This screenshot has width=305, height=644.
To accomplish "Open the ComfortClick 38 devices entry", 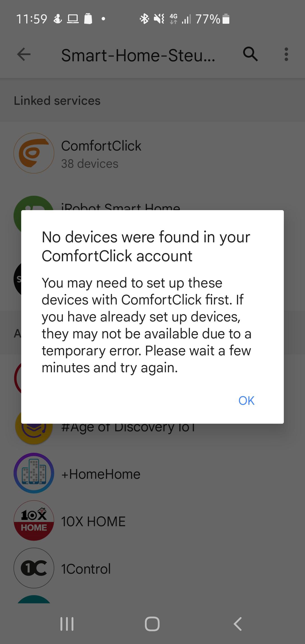I will (x=152, y=154).
